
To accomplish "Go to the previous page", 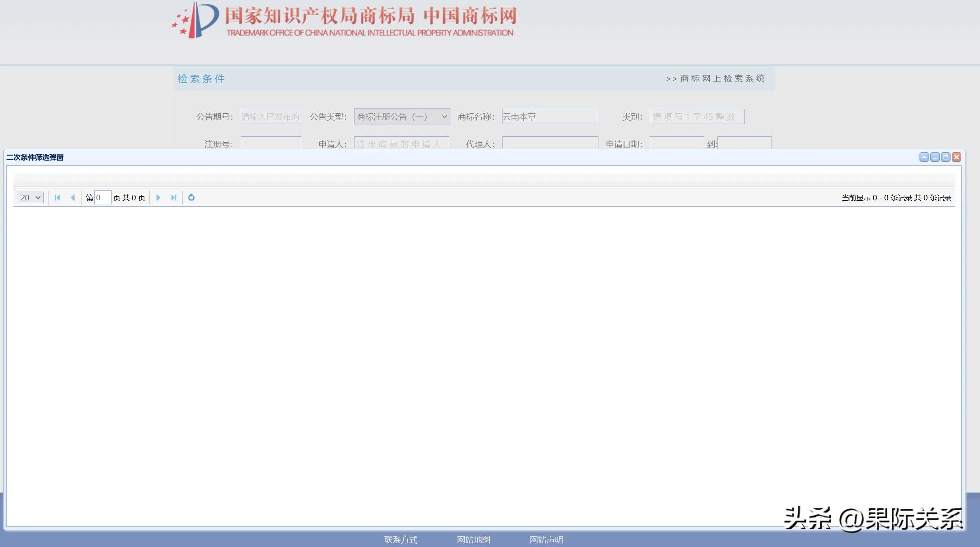I will [73, 198].
